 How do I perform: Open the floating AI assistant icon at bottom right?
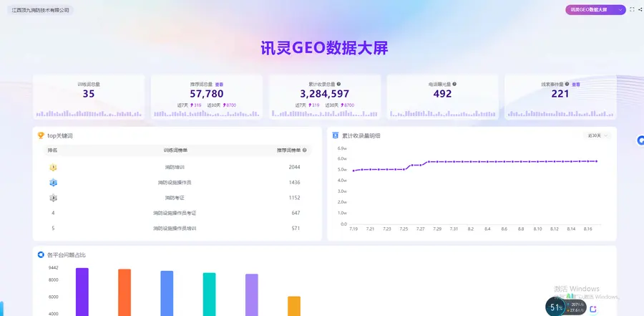click(592, 309)
